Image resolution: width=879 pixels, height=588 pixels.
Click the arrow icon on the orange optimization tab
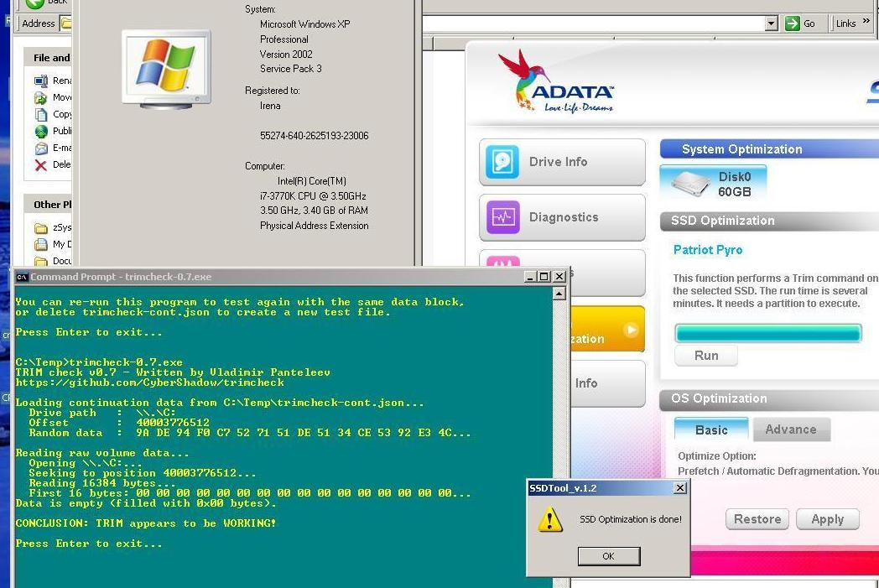(632, 330)
